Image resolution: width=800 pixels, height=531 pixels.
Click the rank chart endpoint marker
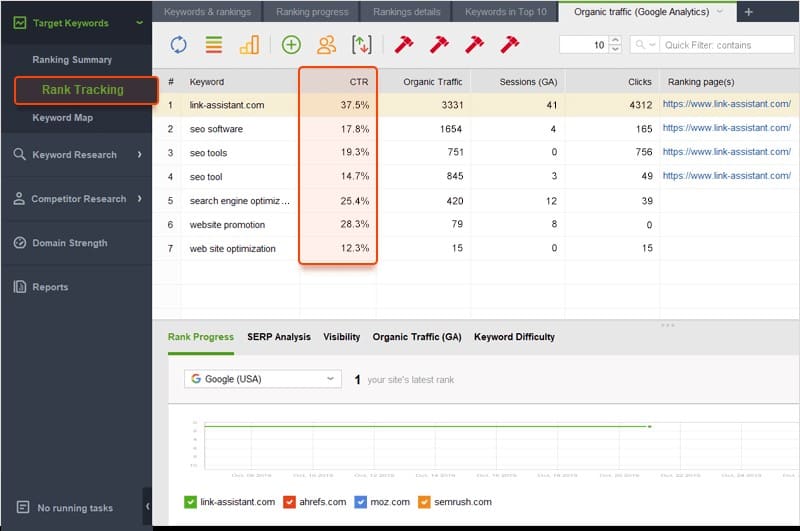[649, 426]
